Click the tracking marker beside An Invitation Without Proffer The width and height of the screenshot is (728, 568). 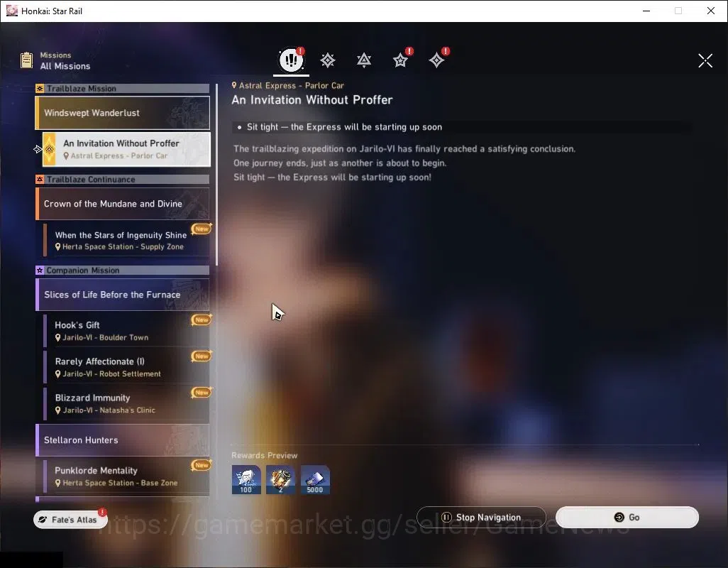click(38, 149)
